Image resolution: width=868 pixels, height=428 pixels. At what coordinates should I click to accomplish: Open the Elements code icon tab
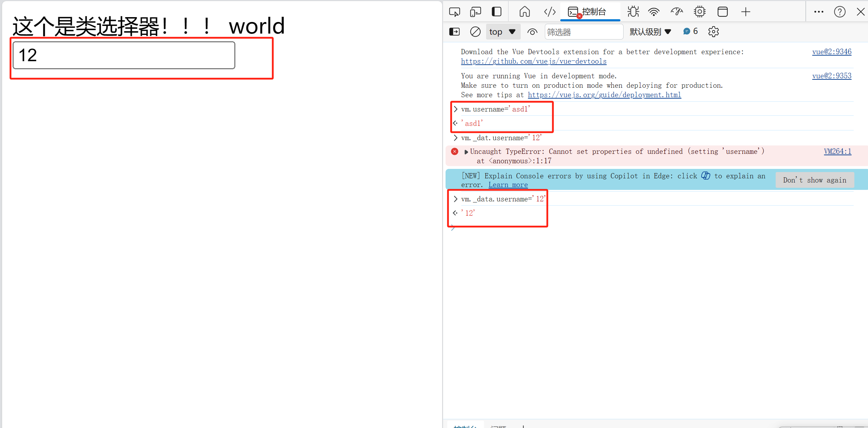click(550, 12)
